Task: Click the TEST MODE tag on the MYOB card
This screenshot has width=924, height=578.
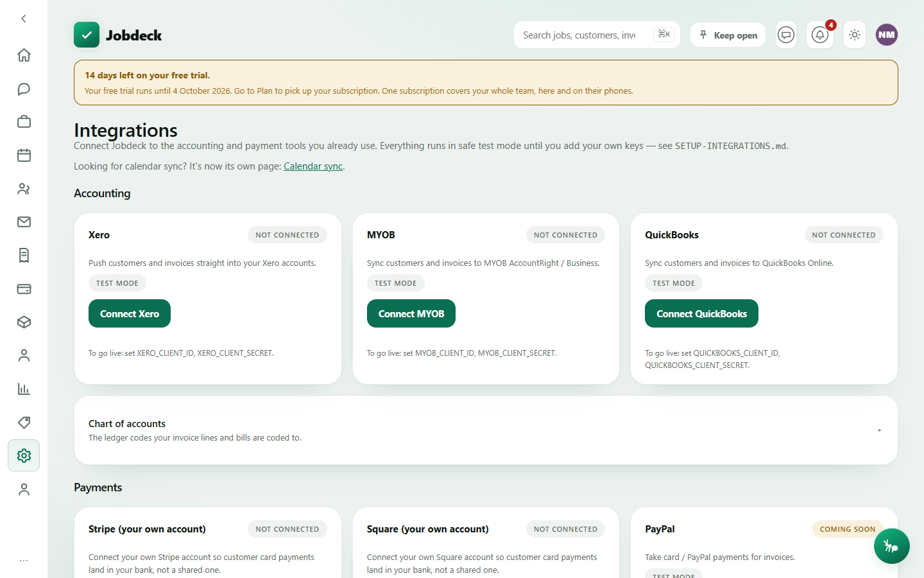Action: coord(396,283)
